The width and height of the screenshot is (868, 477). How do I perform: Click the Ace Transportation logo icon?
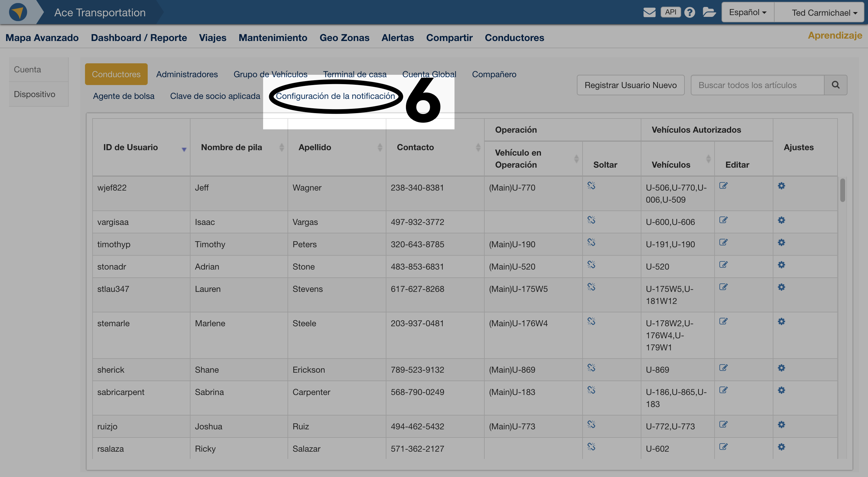[x=18, y=12]
